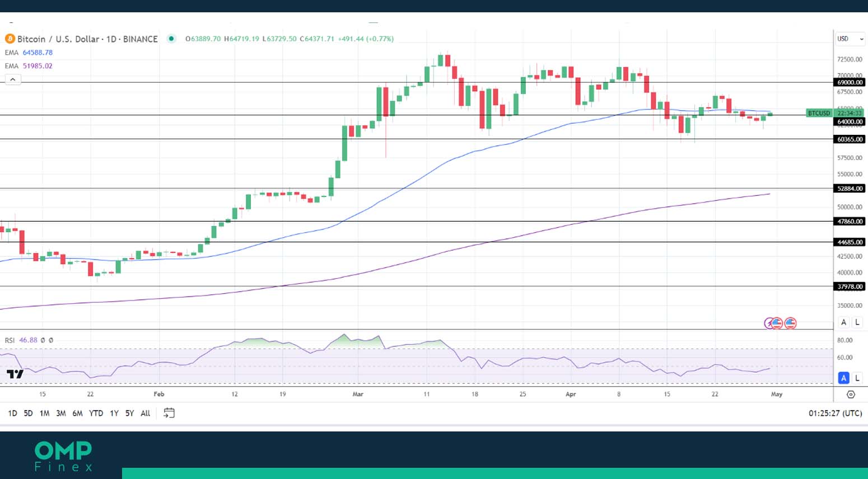Select the 3M date range
Viewport: 868px width, 479px height.
(60, 413)
